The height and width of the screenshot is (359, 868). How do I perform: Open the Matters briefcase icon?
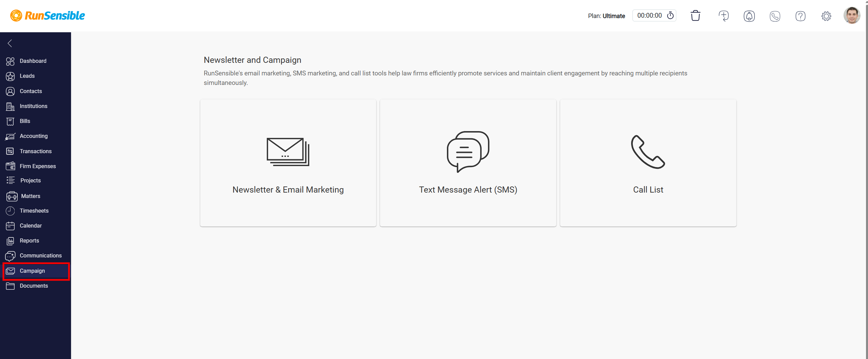[x=12, y=196]
